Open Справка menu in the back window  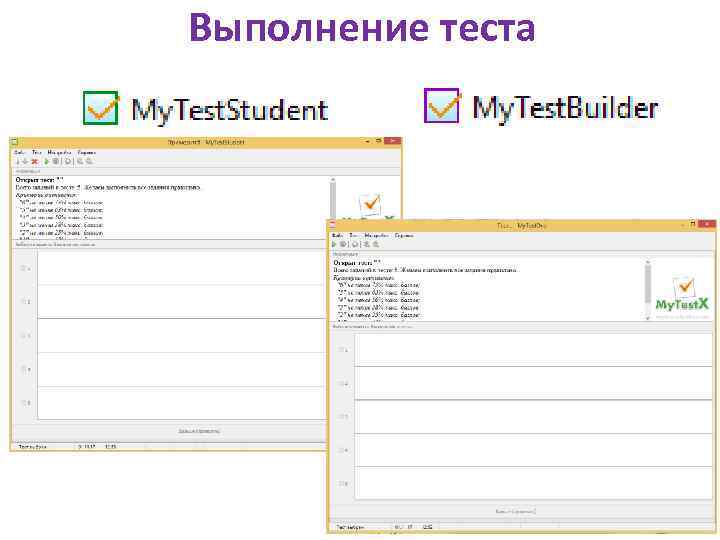pos(86,152)
